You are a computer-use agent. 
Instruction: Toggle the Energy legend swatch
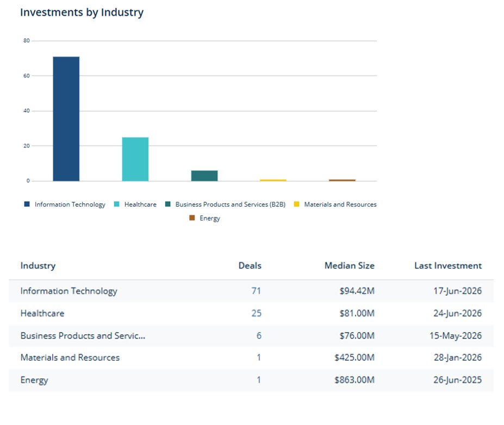[192, 218]
